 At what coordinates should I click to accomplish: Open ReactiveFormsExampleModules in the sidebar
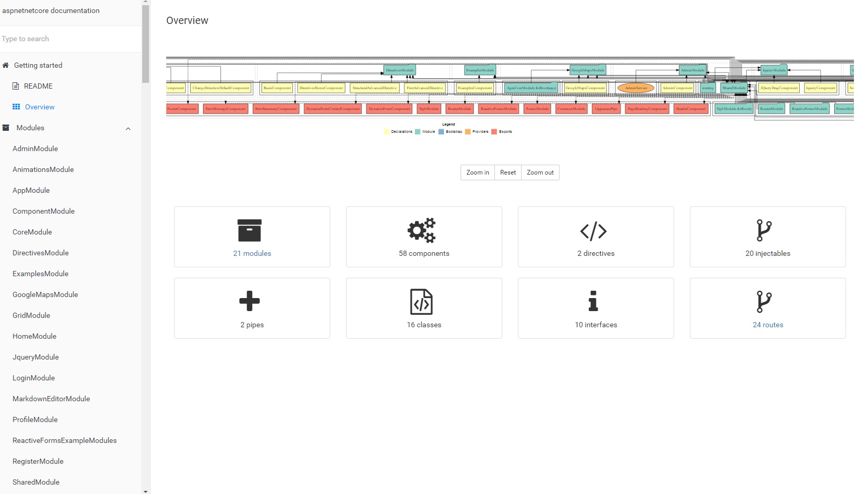point(65,440)
